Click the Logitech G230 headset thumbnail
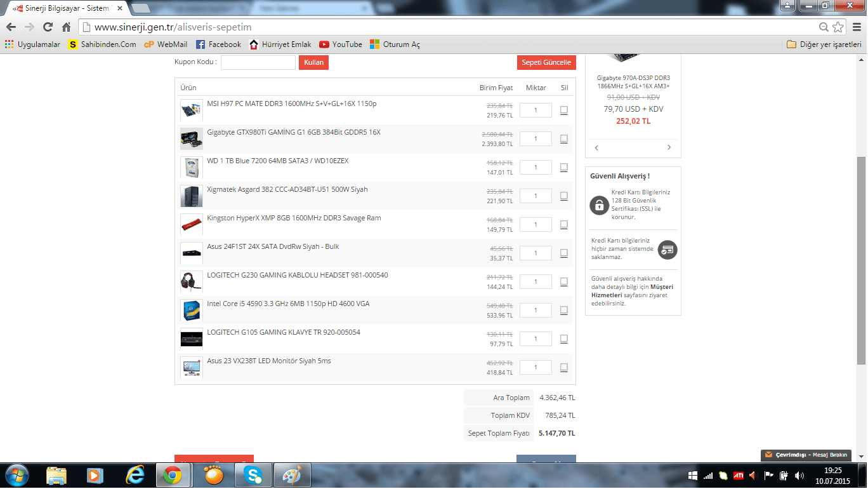Screen dimensions: 868x489 click(192, 282)
